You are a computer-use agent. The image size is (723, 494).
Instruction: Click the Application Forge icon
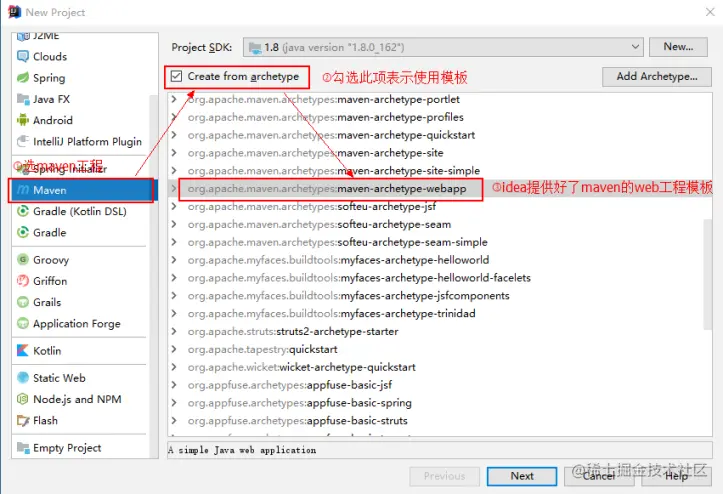(x=23, y=323)
